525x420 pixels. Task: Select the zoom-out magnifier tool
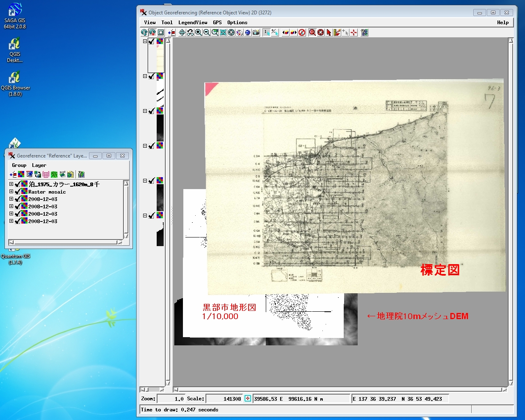coord(206,32)
